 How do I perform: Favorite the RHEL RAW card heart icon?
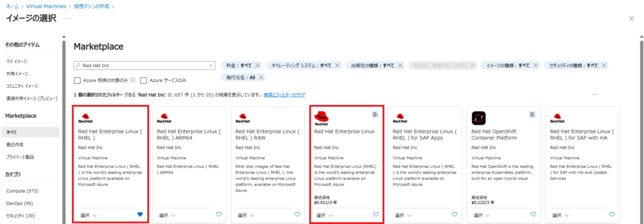[297, 214]
